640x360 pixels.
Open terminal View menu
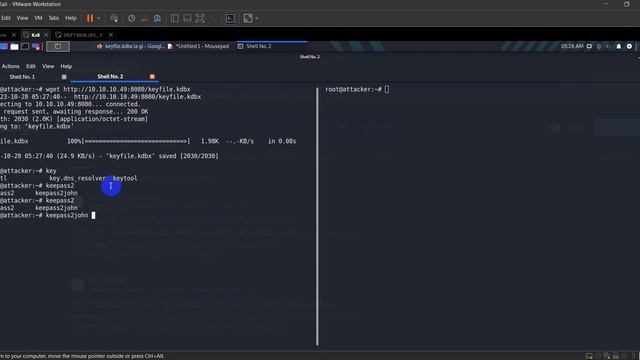[48, 66]
